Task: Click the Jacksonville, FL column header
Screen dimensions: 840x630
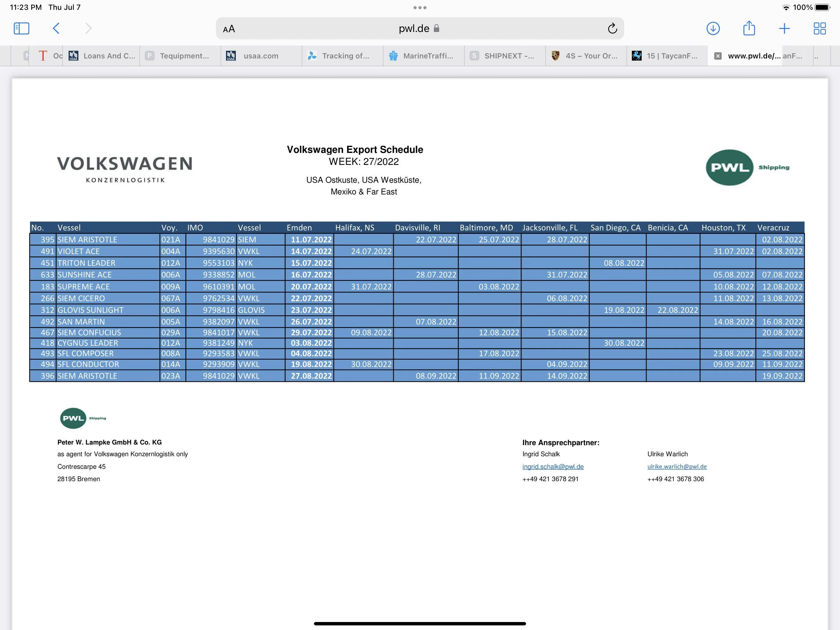Action: point(550,228)
